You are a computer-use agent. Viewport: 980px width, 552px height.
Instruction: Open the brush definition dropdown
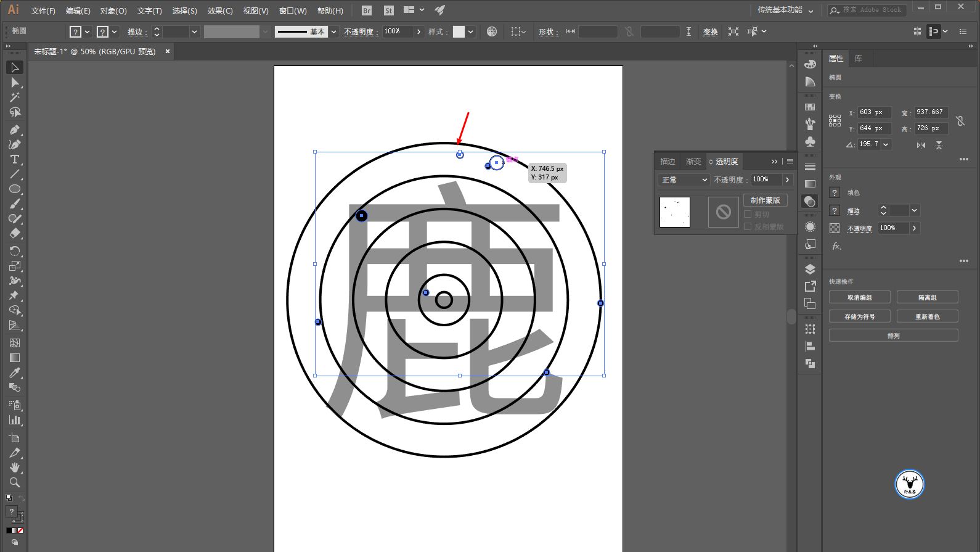[x=333, y=31]
